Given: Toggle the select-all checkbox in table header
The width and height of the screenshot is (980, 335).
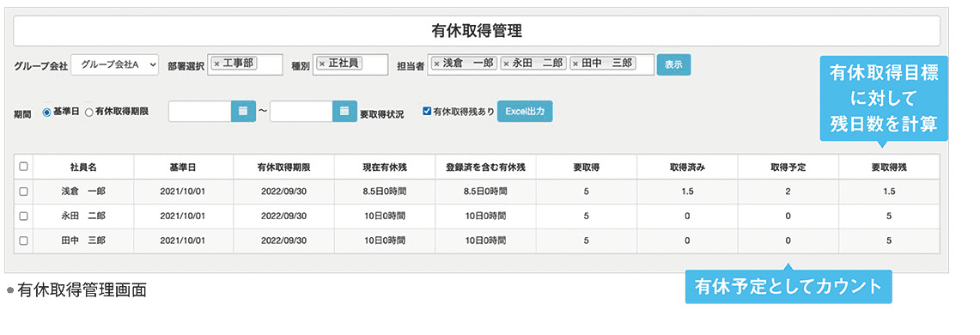Looking at the screenshot, I should 23,167.
